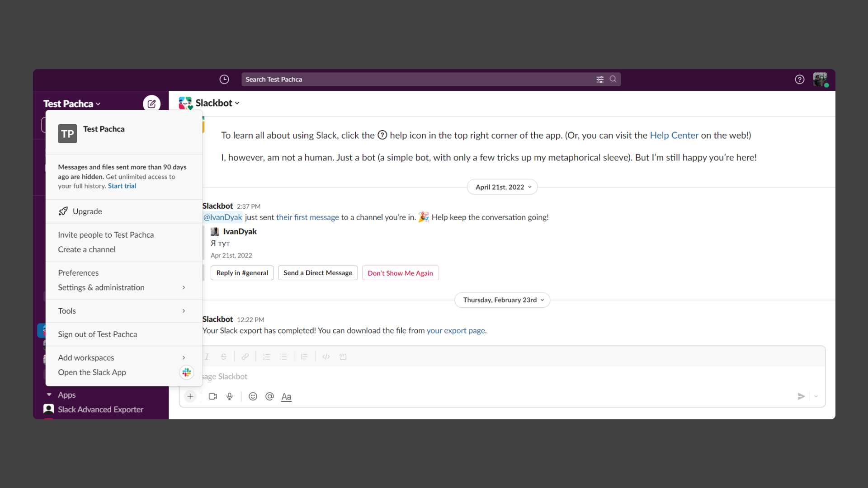Click the Reply in #general button
This screenshot has width=868, height=488.
(x=242, y=273)
